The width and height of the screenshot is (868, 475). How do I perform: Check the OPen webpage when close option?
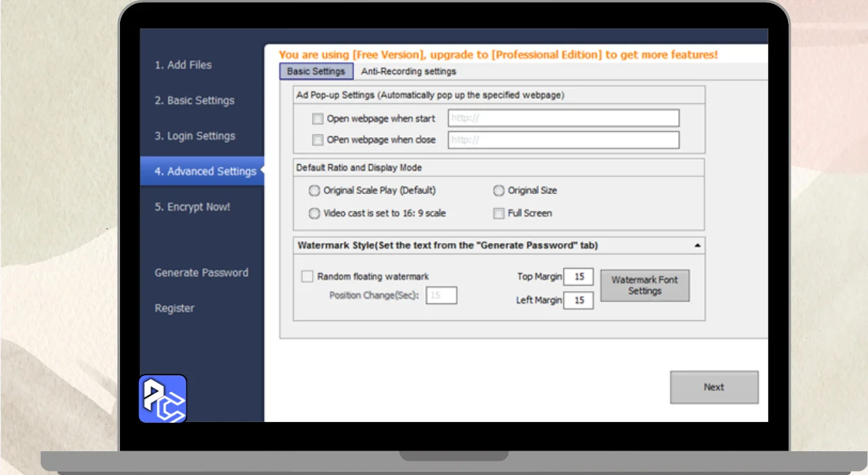point(317,140)
